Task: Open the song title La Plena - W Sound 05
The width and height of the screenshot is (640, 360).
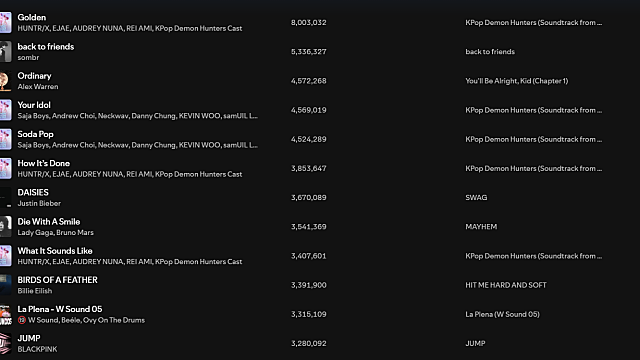Action: tap(60, 309)
